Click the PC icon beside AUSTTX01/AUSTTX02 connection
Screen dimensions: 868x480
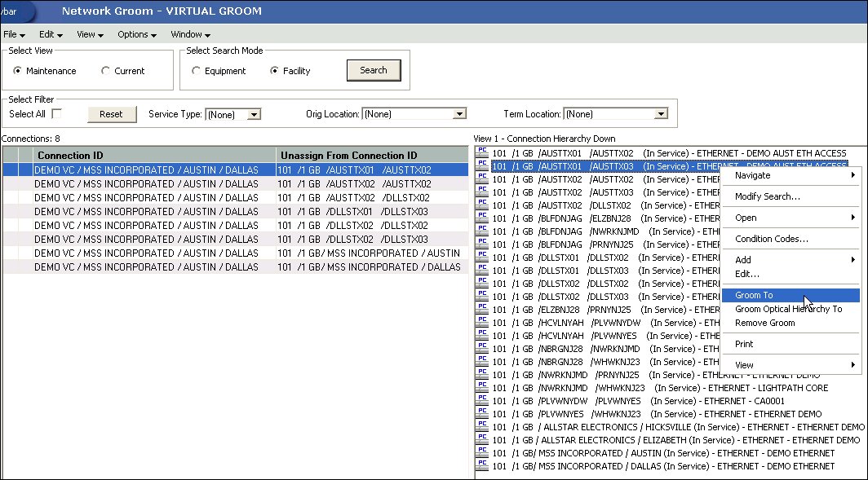(480, 152)
